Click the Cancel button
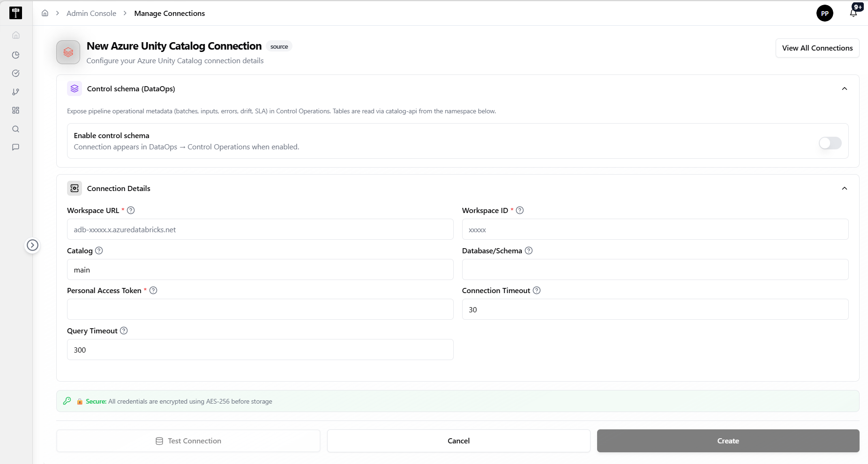The image size is (868, 464). 458,441
